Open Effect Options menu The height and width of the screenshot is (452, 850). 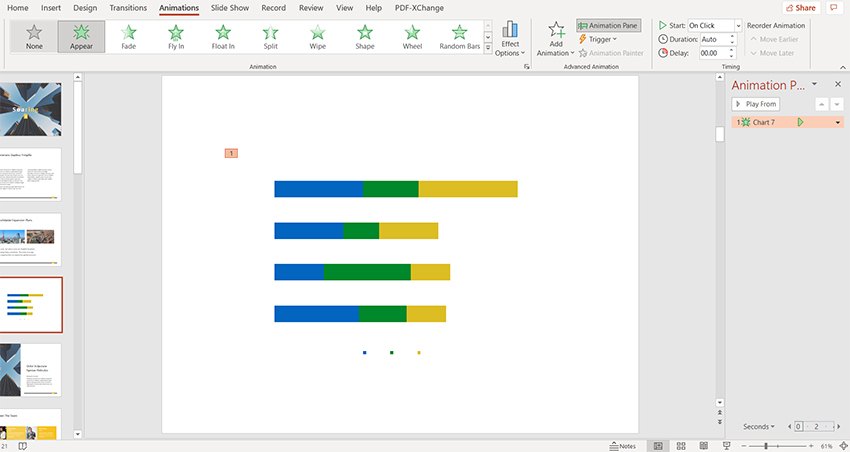510,38
